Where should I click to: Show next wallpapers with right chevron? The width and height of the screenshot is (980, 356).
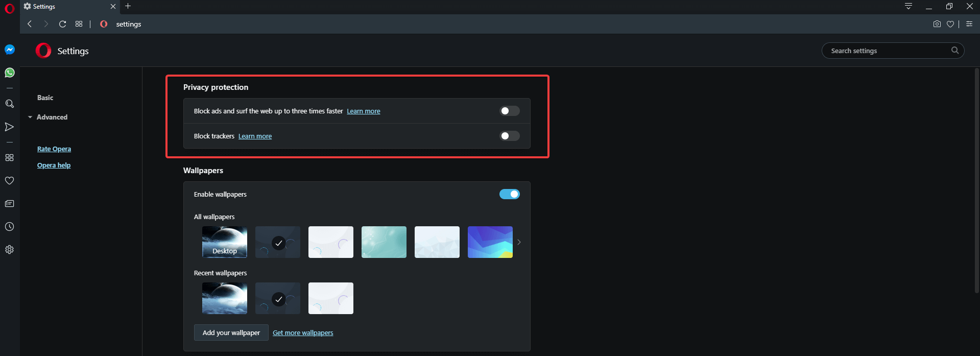519,242
